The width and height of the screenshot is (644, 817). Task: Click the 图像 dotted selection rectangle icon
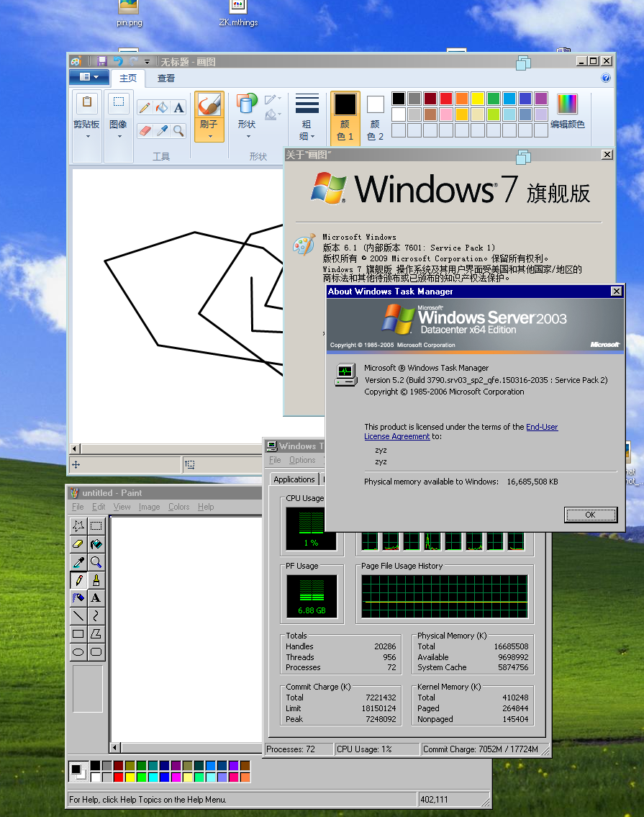click(x=118, y=103)
